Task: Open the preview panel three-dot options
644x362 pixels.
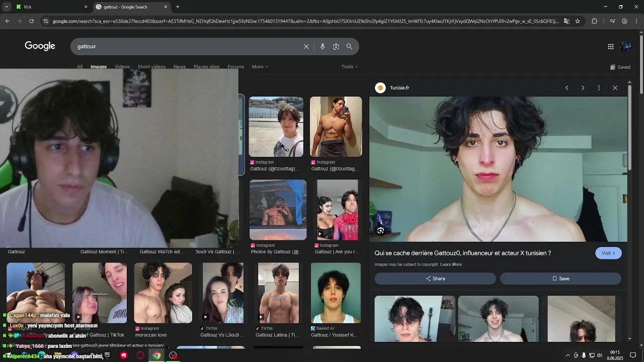Action: point(599,87)
